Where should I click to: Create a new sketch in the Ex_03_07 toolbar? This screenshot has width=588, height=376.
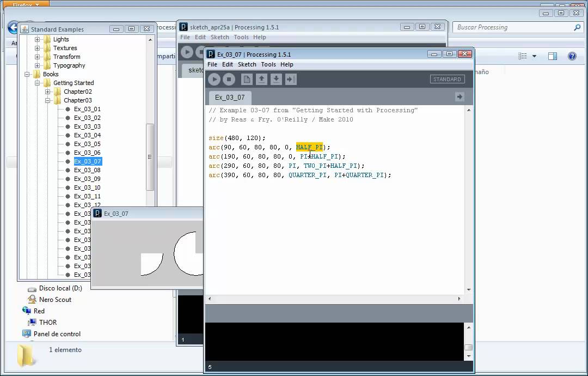(x=247, y=79)
